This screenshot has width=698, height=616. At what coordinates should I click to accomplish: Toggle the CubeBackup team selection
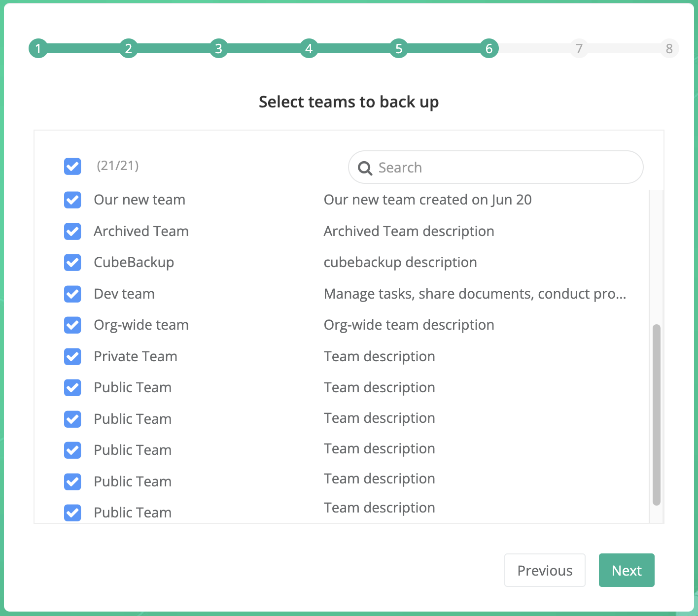click(72, 262)
